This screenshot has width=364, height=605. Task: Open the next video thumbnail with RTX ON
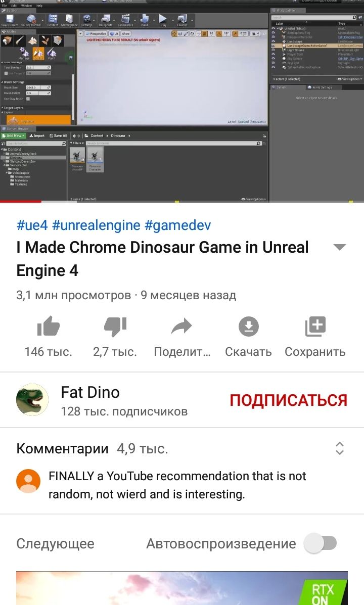click(x=182, y=588)
